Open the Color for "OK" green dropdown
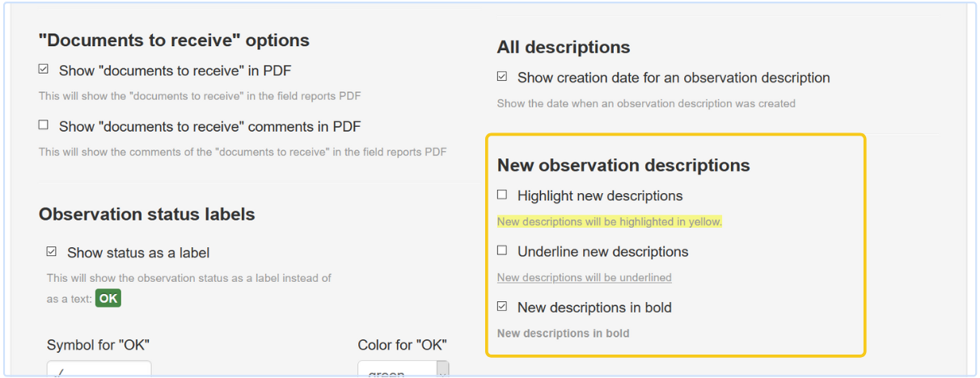 click(x=403, y=371)
